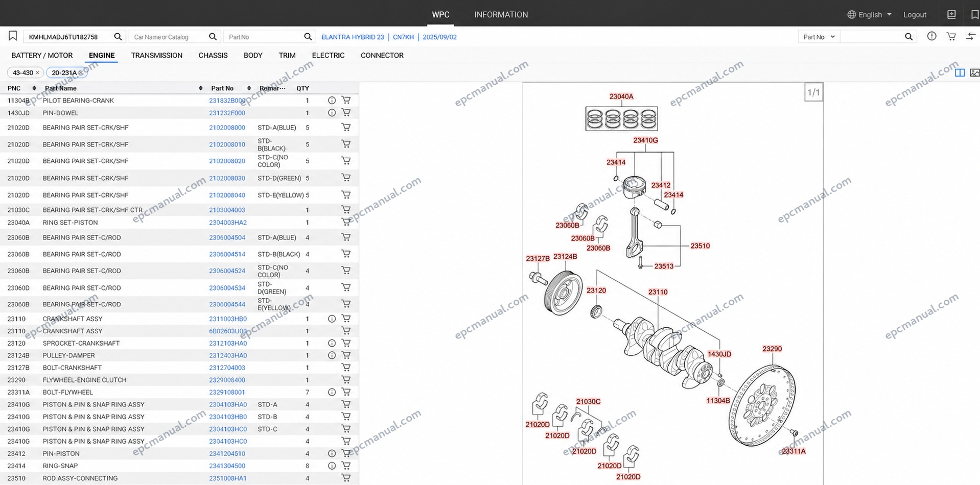Select the ELECTRIC category
This screenshot has height=485, width=980.
[x=328, y=55]
